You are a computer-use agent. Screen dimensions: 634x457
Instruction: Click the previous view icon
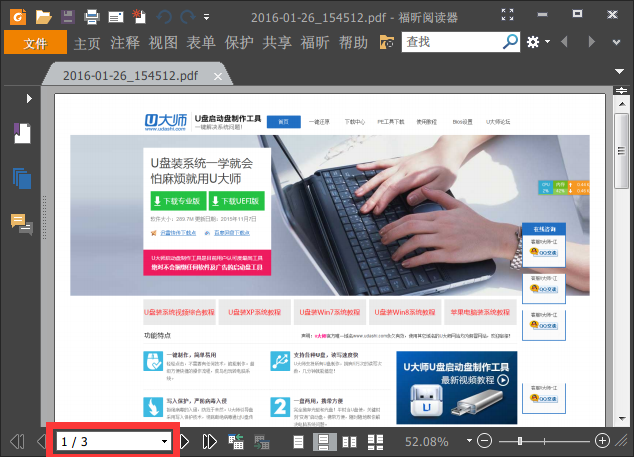(236, 441)
